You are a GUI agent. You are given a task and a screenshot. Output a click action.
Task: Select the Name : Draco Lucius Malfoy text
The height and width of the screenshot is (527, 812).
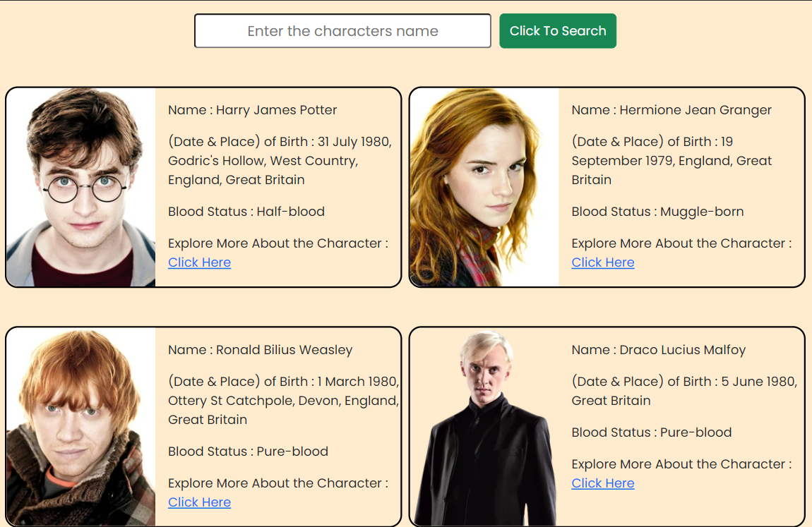pyautogui.click(x=658, y=350)
